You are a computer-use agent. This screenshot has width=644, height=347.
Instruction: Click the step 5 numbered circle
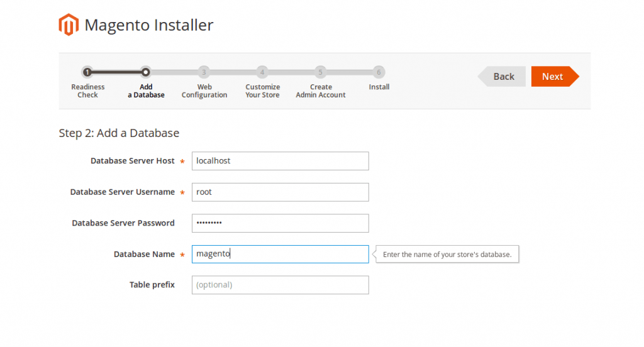(320, 72)
